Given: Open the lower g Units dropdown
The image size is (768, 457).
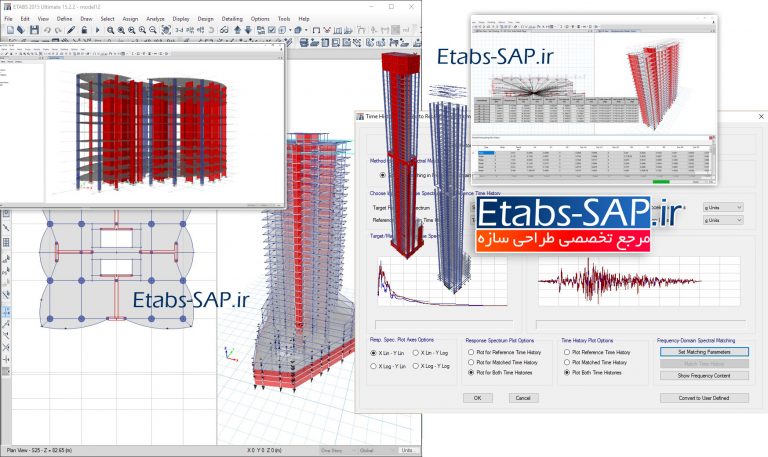Looking at the screenshot, I should 723,220.
